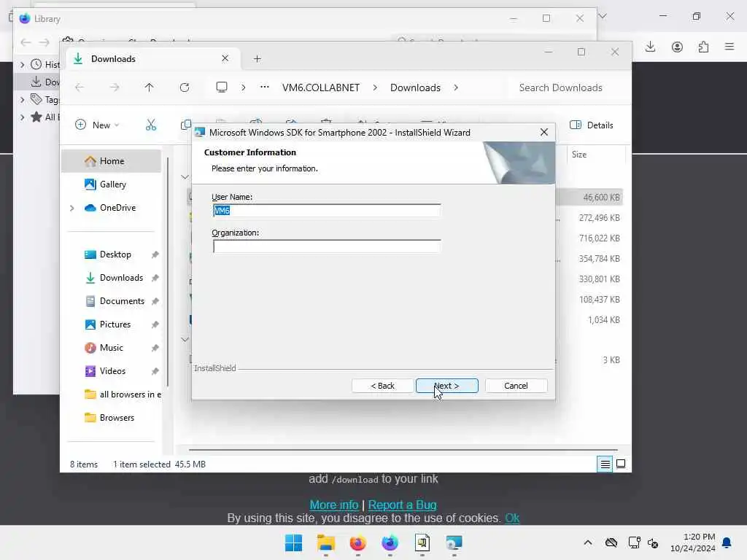Image resolution: width=747 pixels, height=560 pixels.
Task: Unpin Desktop using its pin icon
Action: [155, 254]
